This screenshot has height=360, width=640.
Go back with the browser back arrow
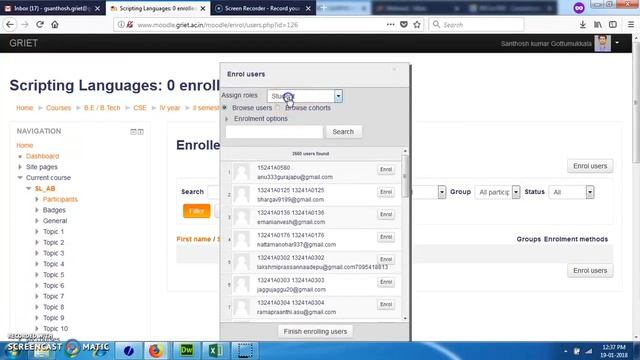(x=10, y=24)
